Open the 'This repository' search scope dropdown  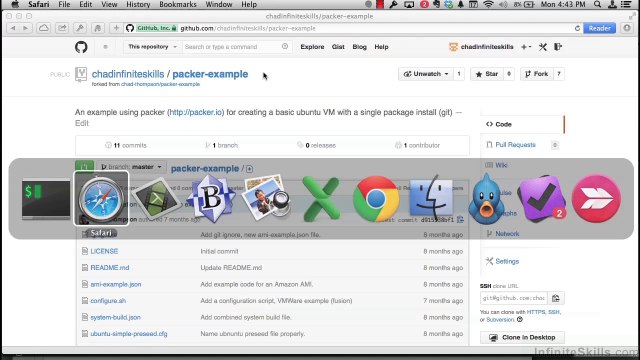[x=152, y=47]
